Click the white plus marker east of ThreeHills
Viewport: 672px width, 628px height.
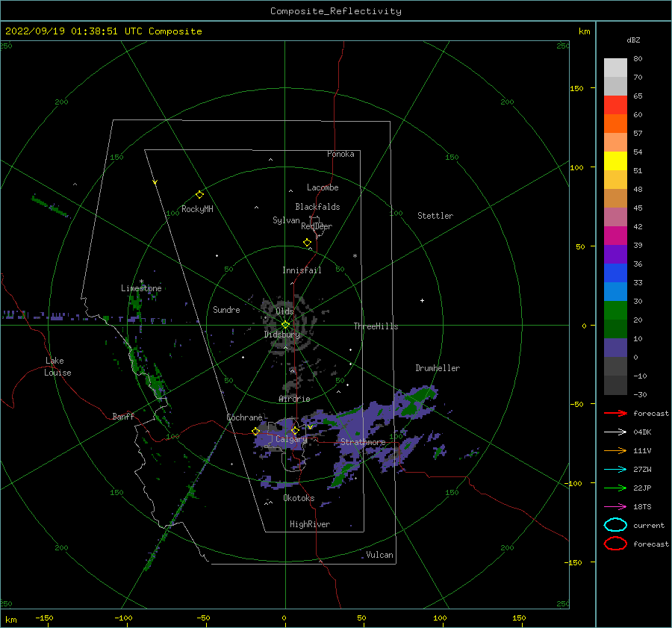coord(422,300)
